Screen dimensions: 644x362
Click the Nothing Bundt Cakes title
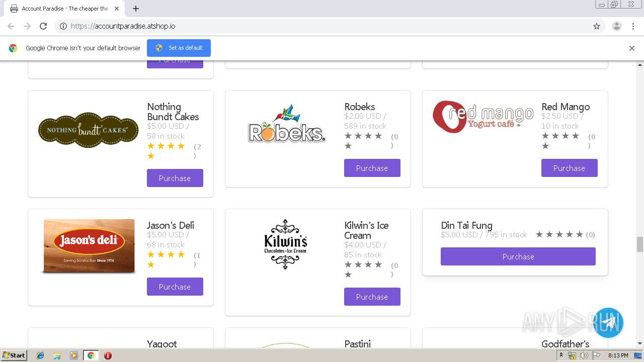tap(173, 112)
